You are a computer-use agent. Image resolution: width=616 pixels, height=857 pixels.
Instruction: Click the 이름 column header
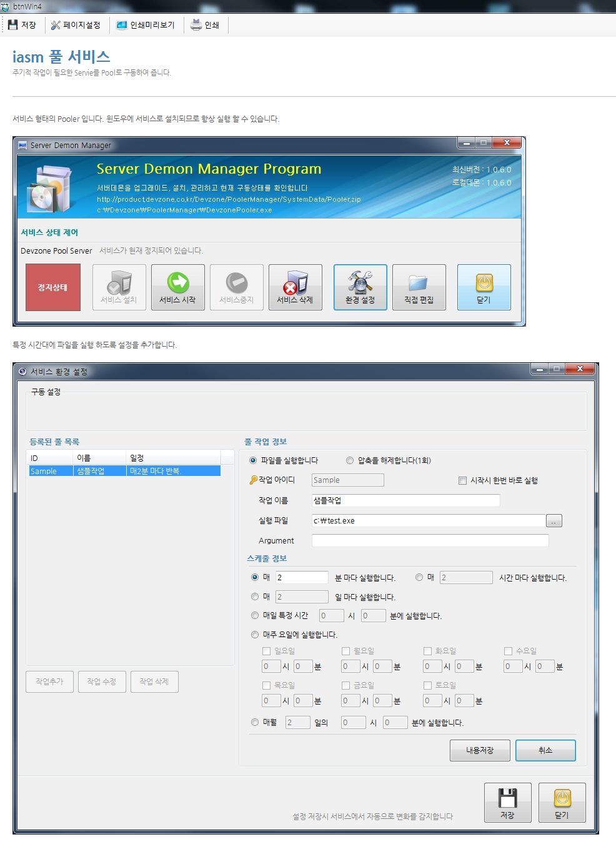click(100, 458)
